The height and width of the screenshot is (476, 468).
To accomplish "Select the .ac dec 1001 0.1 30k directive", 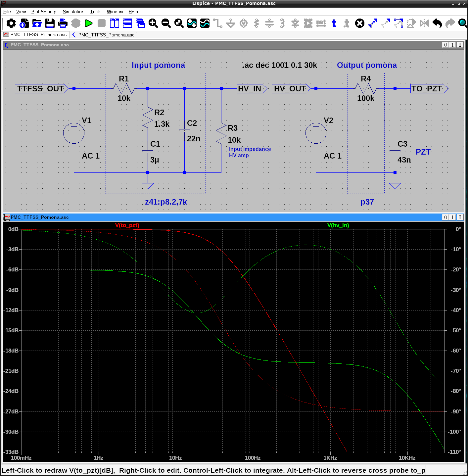I will pyautogui.click(x=279, y=65).
